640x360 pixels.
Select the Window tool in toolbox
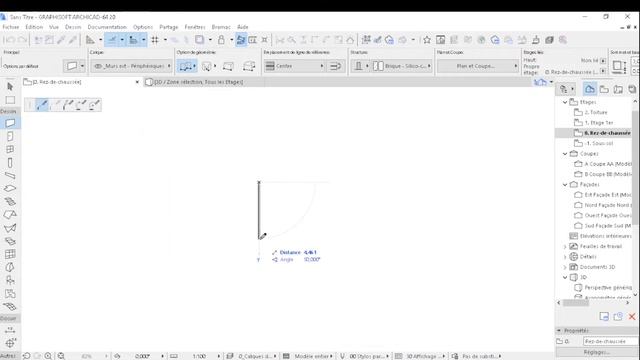click(10, 149)
